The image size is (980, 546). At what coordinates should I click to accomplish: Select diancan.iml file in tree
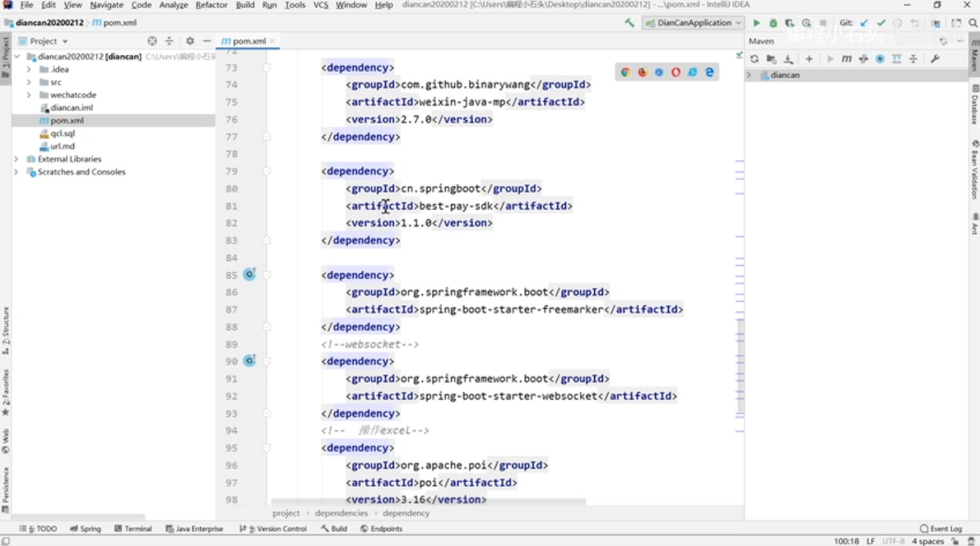pyautogui.click(x=71, y=107)
